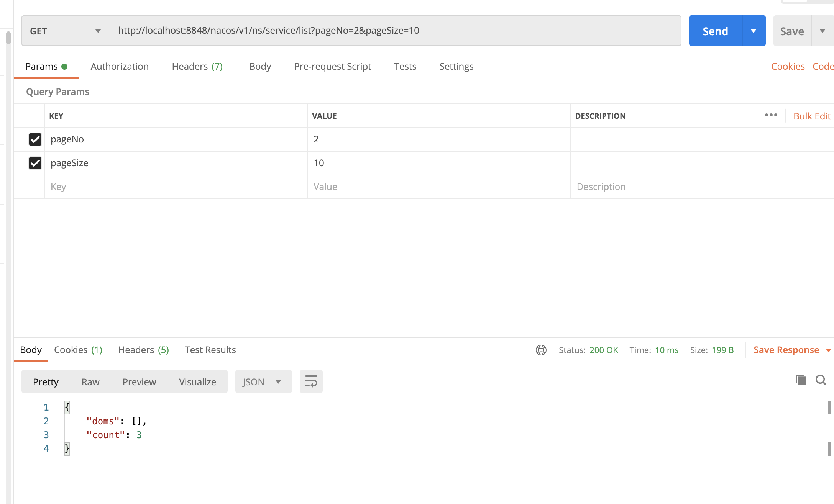Open the Pre-request Script tab
Image resolution: width=834 pixels, height=504 pixels.
click(x=332, y=67)
